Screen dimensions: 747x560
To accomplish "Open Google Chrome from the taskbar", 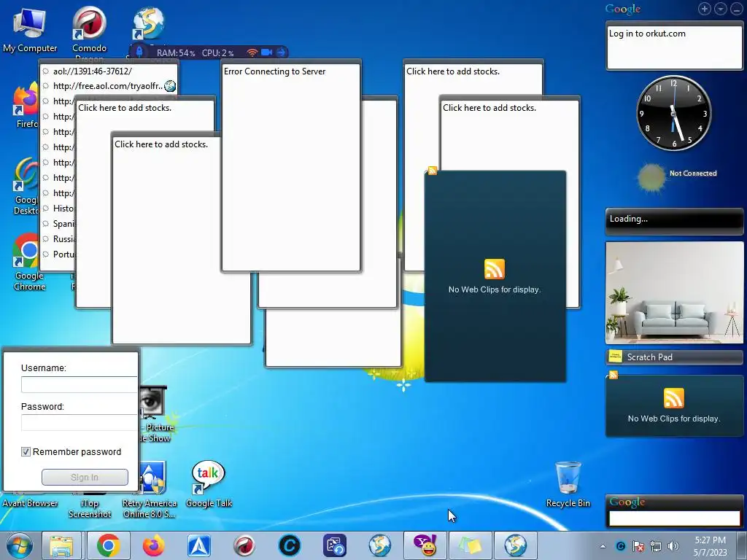I will click(109, 545).
